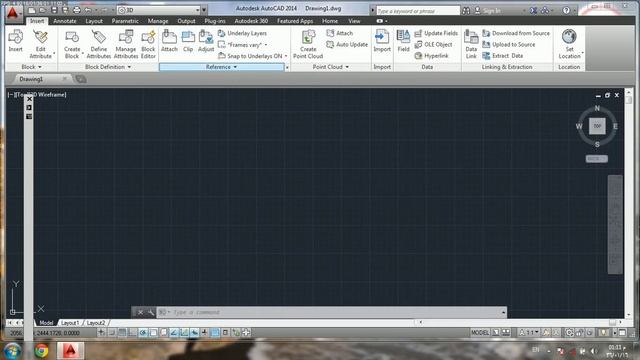
Task: Toggle Ortho Mode in status bar
Action: point(132,333)
